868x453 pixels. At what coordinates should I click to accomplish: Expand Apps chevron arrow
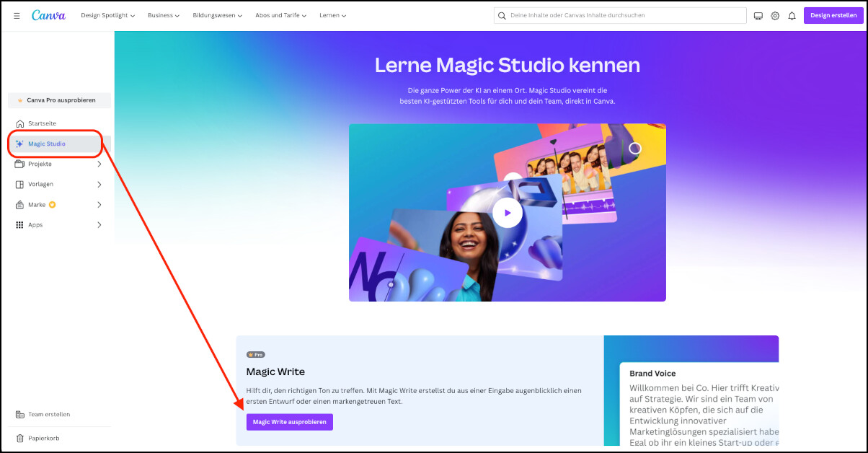pyautogui.click(x=99, y=224)
